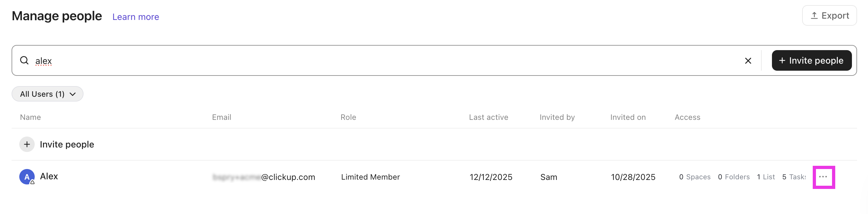Click the Invited on column header
Screen dimensions: 868x214
point(628,117)
